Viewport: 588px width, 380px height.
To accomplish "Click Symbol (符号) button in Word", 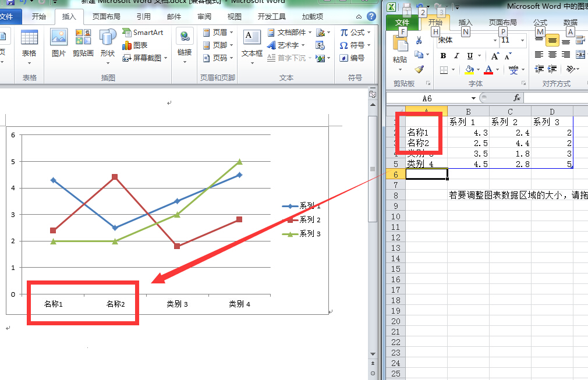I will tap(355, 45).
